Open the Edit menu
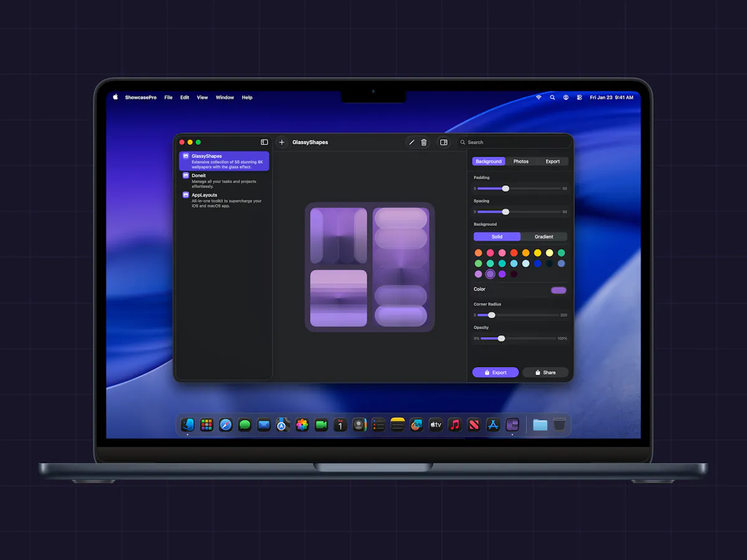Image resolution: width=747 pixels, height=560 pixels. [185, 98]
